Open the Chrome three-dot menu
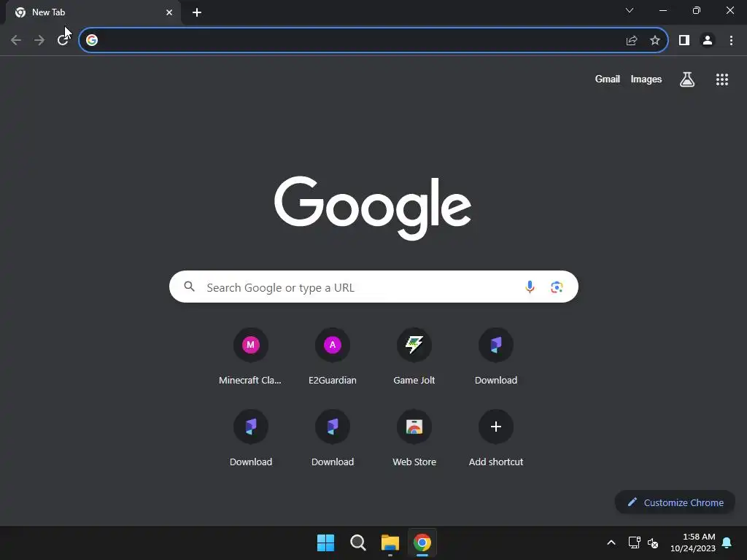 (x=731, y=41)
